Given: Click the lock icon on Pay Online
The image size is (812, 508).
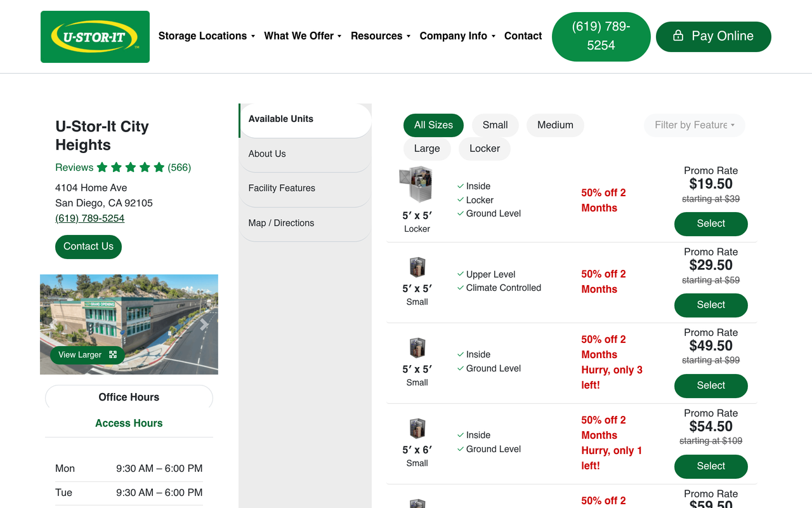Looking at the screenshot, I should point(678,36).
